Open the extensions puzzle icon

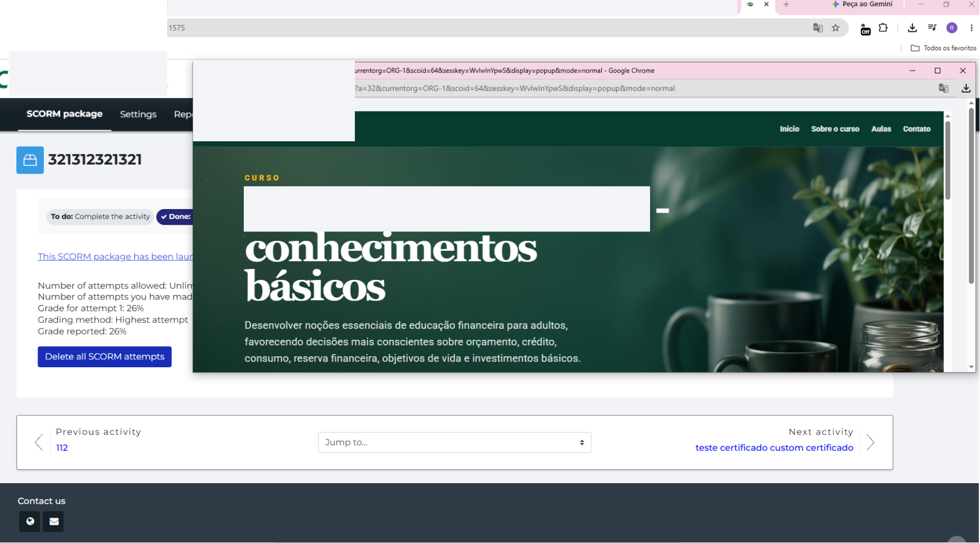(x=883, y=28)
